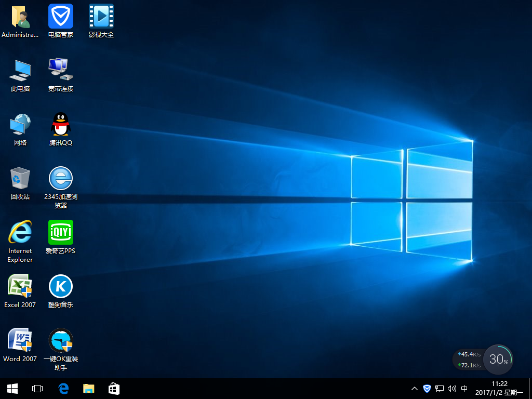Click the 2345 accelerated browser icon
This screenshot has height=399, width=532.
pos(61,179)
